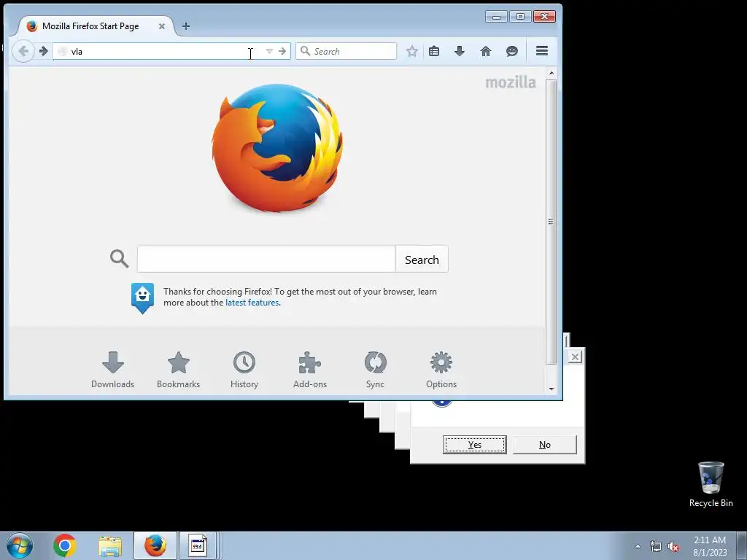Click the Go arrow in the address bar
747x560 pixels.
(x=282, y=51)
